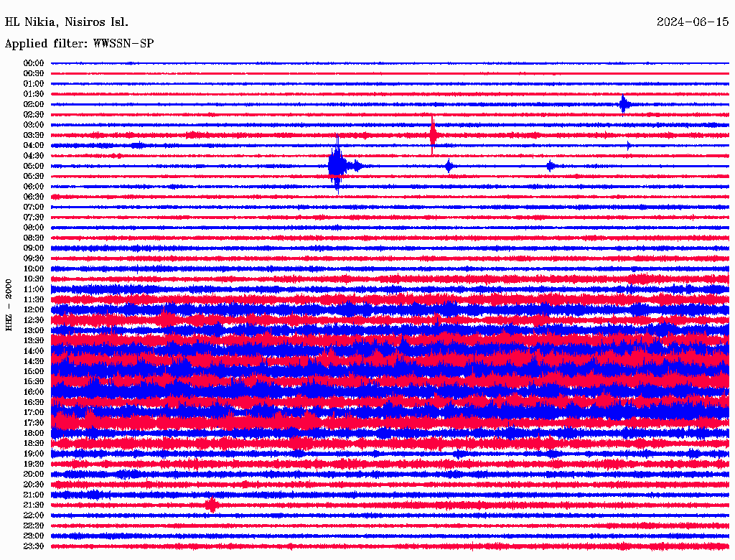This screenshot has width=735, height=560.
Task: Click the small blue spike on the 04:00 trace
Action: coord(628,146)
